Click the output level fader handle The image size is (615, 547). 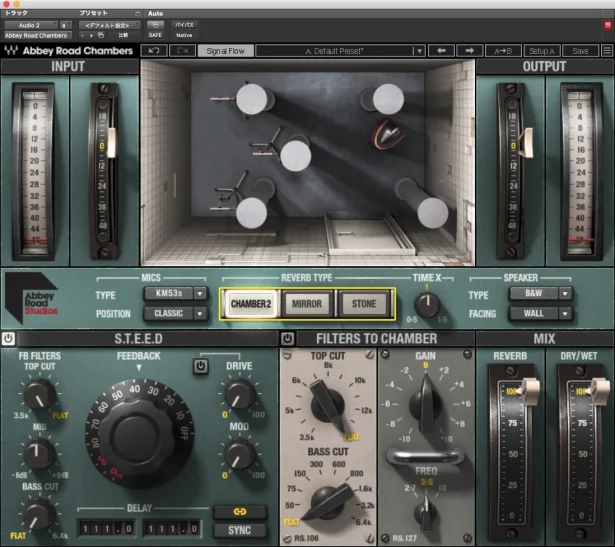[x=526, y=143]
